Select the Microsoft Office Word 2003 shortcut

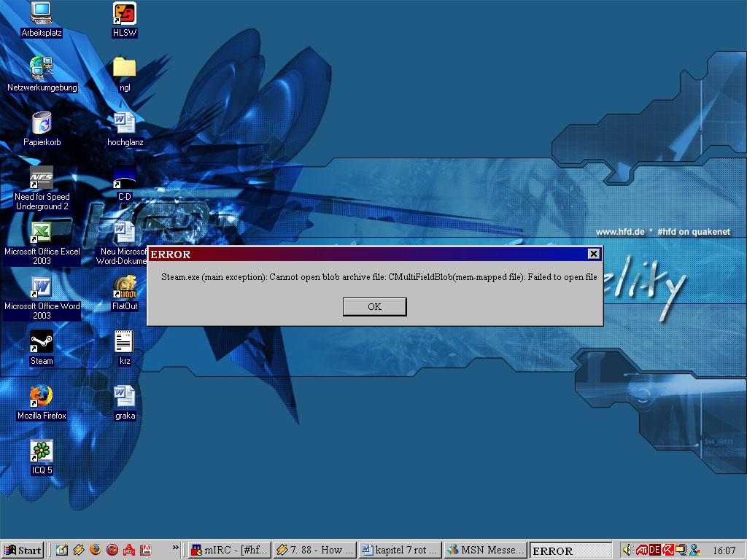pos(42,297)
